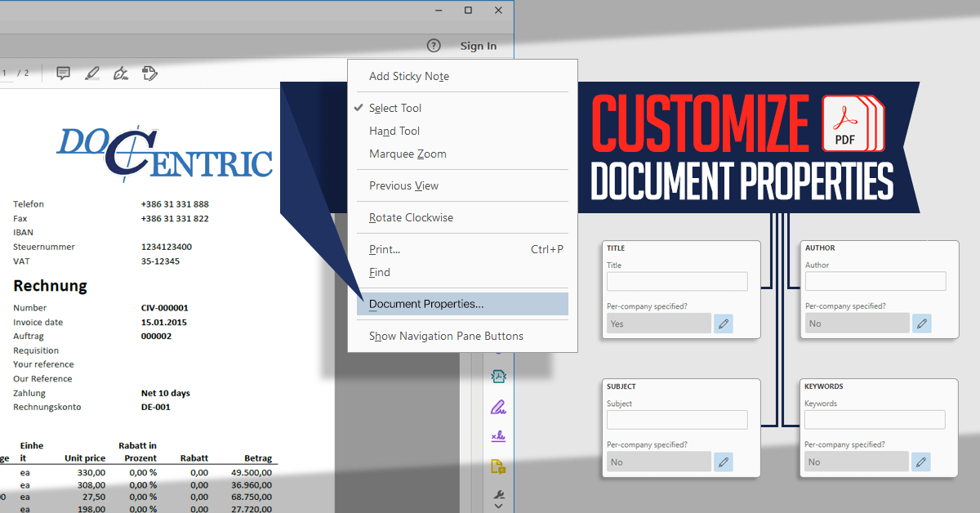Click Unit price value 330,00

[91, 472]
